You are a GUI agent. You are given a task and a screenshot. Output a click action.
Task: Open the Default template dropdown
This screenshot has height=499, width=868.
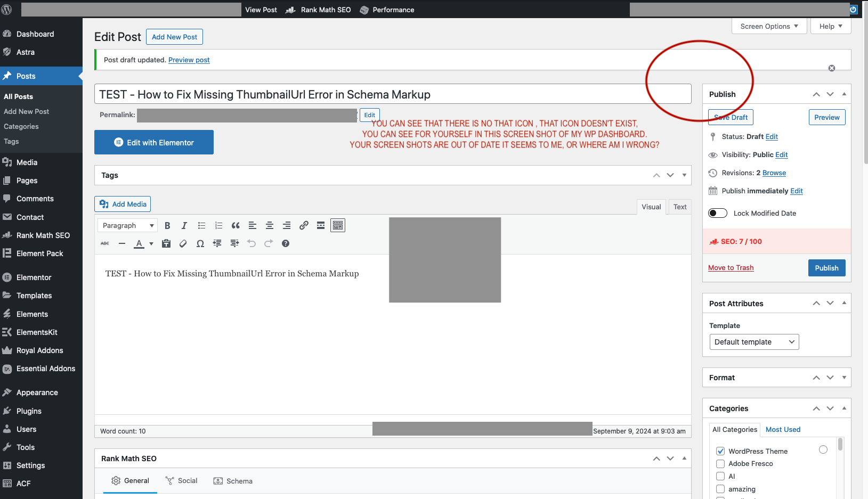[x=754, y=342]
